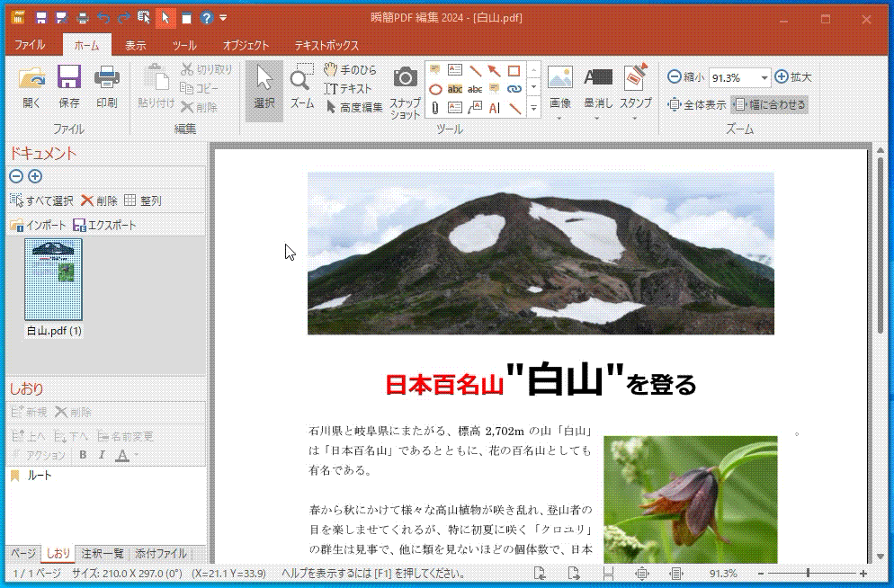Open the 表示 ribbon tab
Image resolution: width=894 pixels, height=588 pixels.
click(x=136, y=45)
